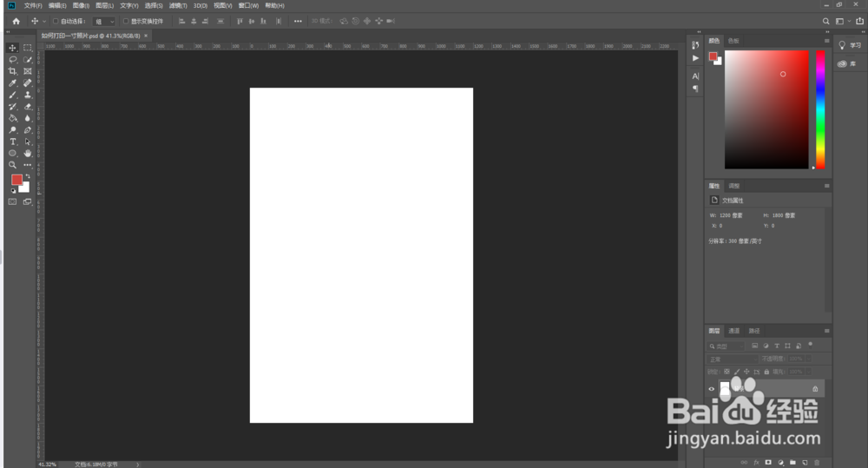Screen dimensions: 868x468
Task: Switch to the 路径 tab
Action: [x=754, y=331]
